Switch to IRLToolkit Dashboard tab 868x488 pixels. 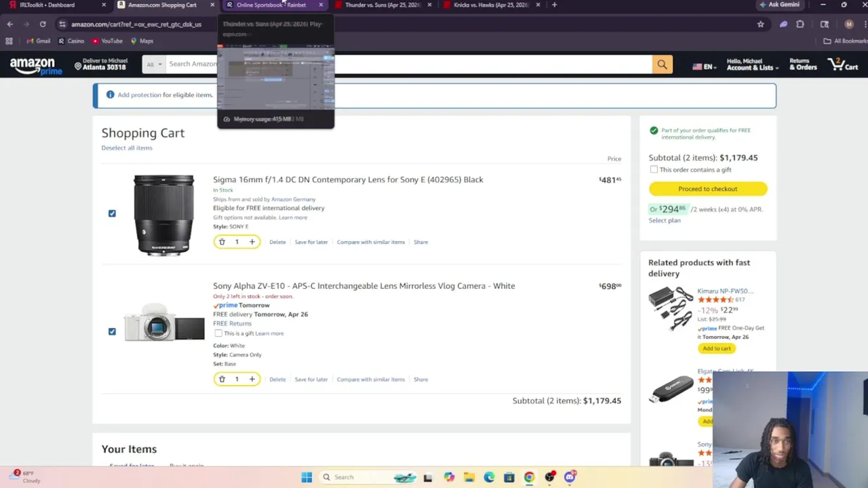point(58,5)
